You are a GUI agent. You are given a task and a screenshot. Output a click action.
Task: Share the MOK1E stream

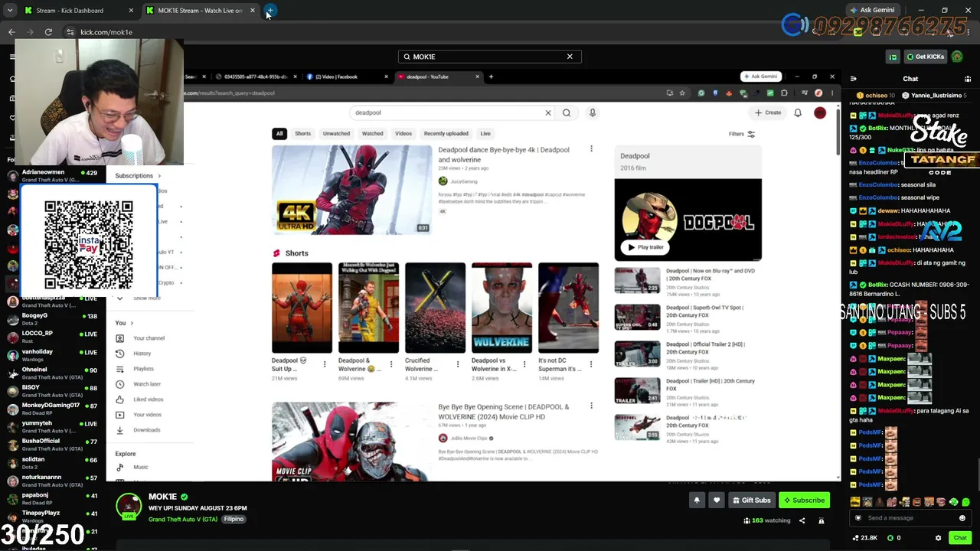(x=802, y=520)
